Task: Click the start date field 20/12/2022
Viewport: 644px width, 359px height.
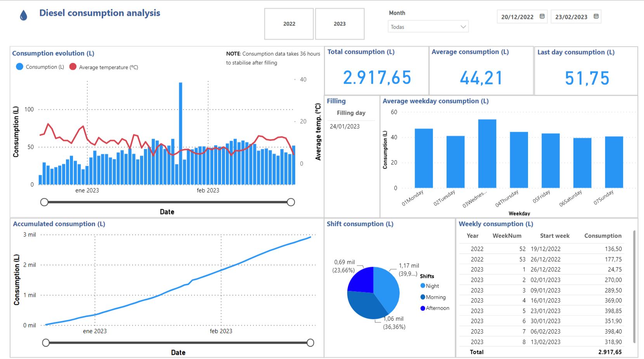Action: coord(517,17)
